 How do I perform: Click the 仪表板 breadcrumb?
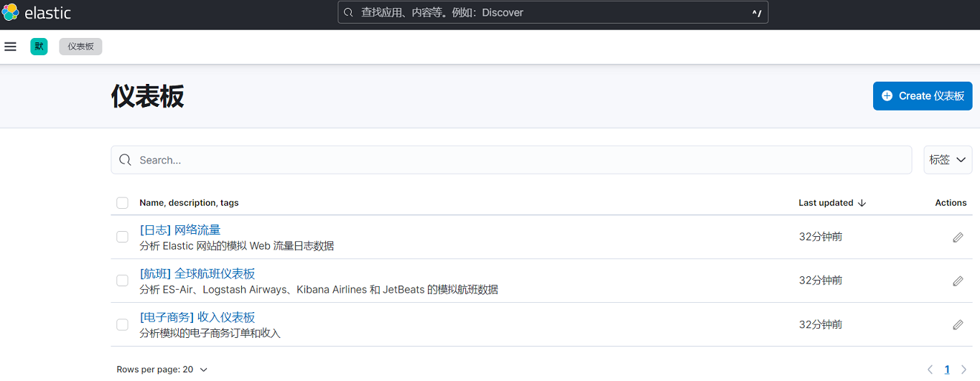[80, 47]
